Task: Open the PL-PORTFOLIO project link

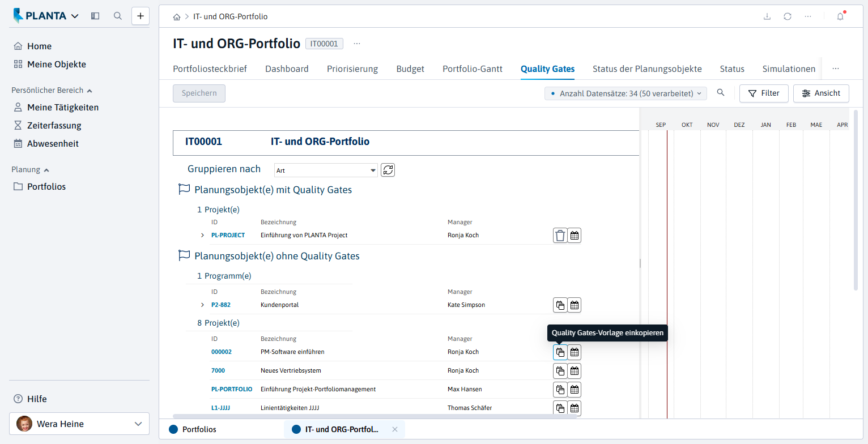Action: point(232,389)
